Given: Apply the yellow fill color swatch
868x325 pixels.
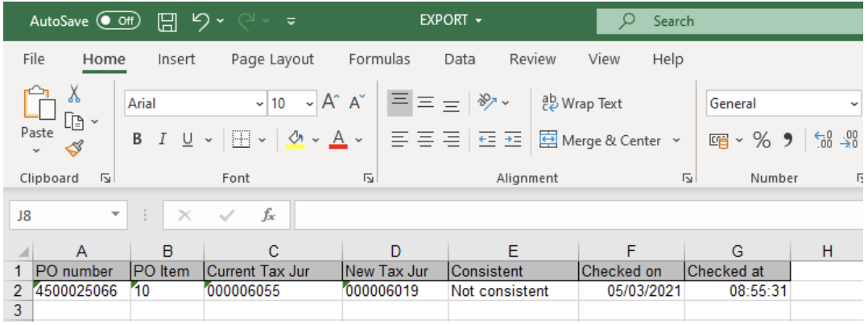Looking at the screenshot, I should (295, 140).
